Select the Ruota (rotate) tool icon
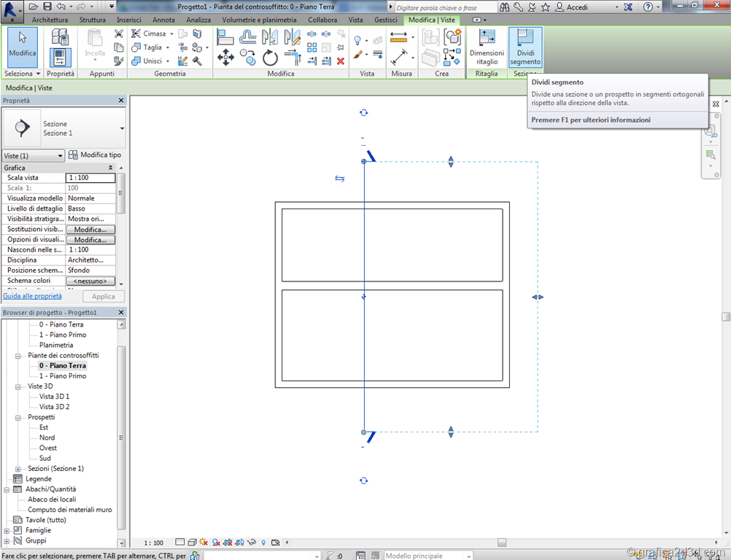This screenshot has width=731, height=560. (x=271, y=57)
